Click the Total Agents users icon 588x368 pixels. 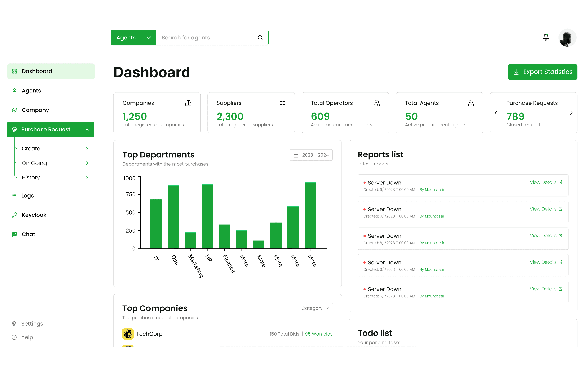[471, 103]
